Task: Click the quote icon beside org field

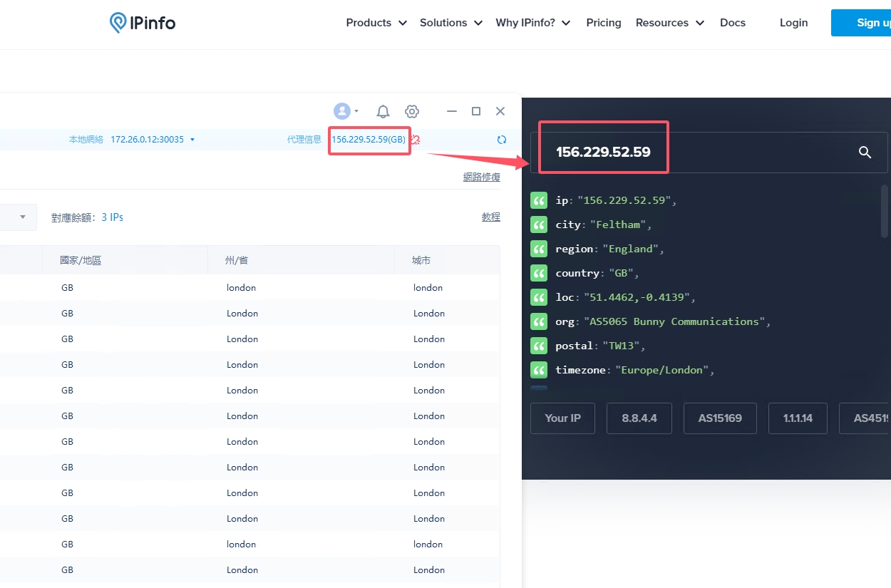Action: click(x=539, y=321)
